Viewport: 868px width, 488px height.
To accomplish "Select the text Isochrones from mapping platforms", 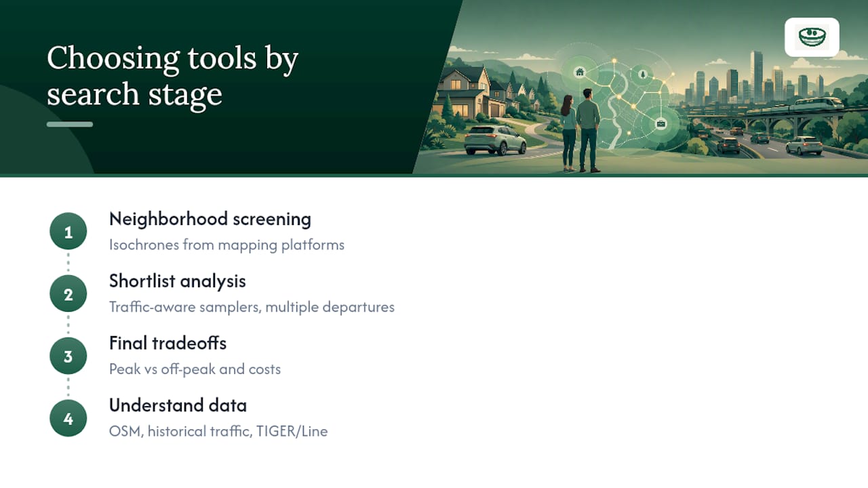I will [226, 245].
